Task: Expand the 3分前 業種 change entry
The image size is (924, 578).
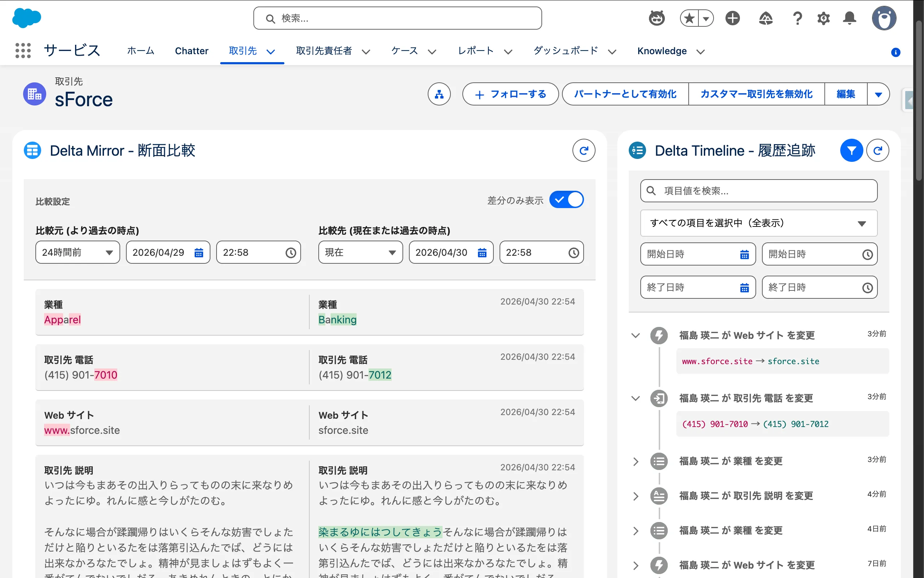Action: pos(635,461)
